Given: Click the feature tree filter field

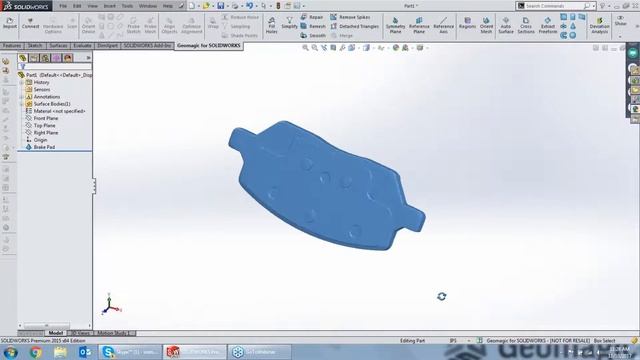Looking at the screenshot, I should (55, 67).
